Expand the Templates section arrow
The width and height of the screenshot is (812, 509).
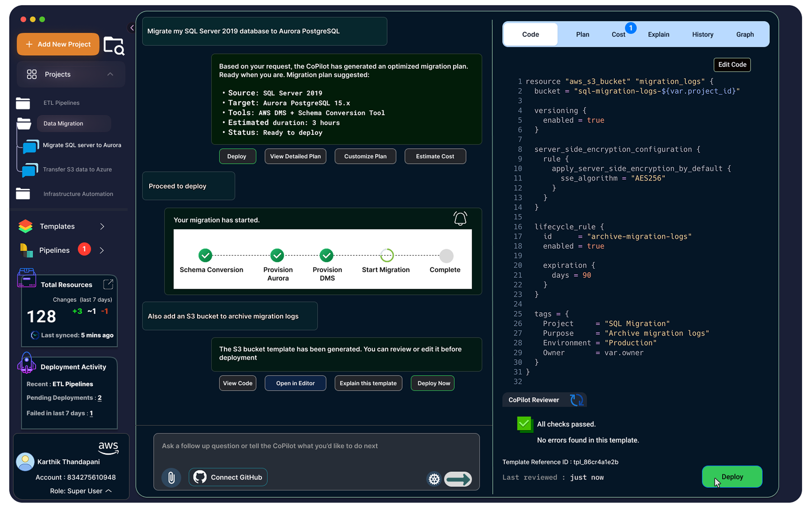[x=102, y=226]
